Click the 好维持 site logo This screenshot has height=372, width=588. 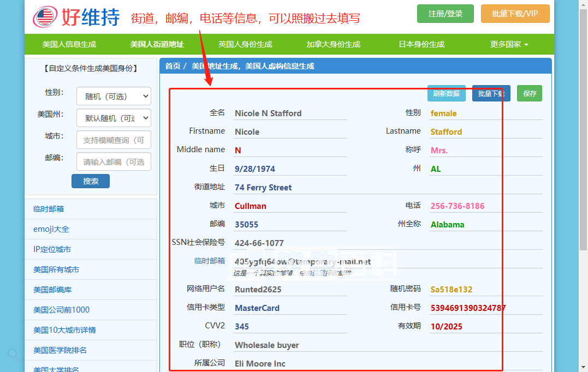point(76,17)
